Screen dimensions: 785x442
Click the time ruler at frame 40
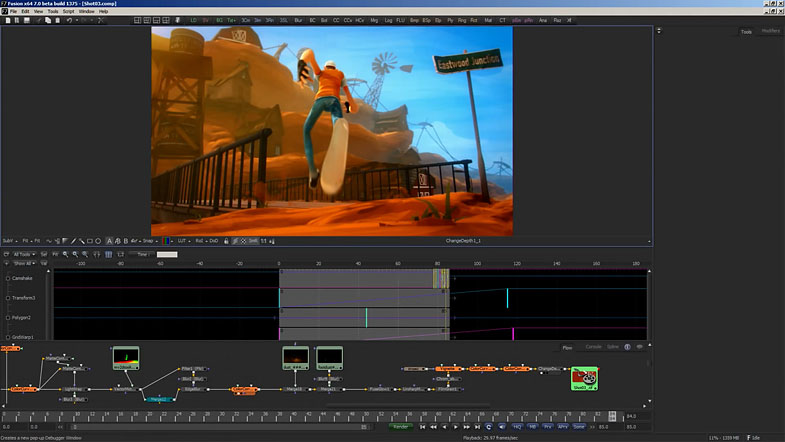358,264
